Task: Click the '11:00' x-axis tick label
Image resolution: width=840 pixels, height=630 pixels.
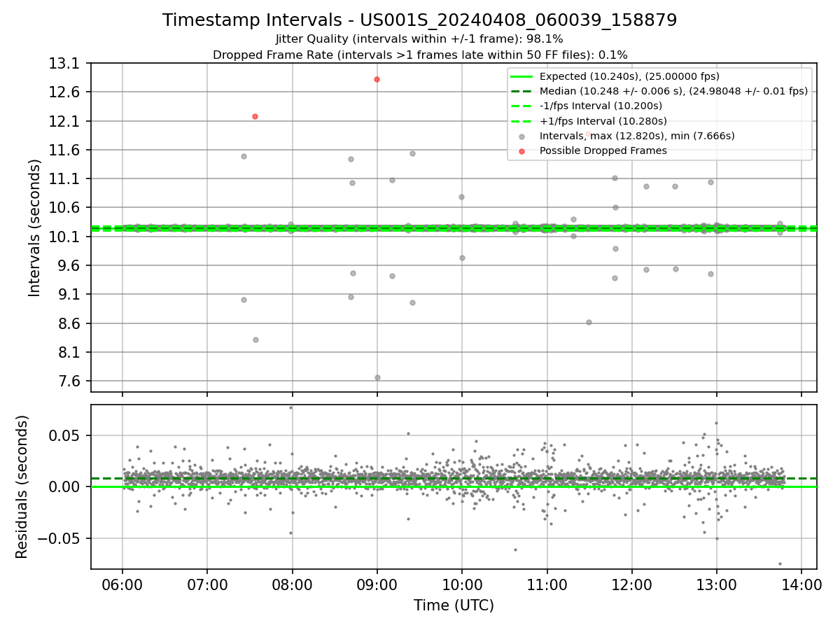Action: (547, 584)
